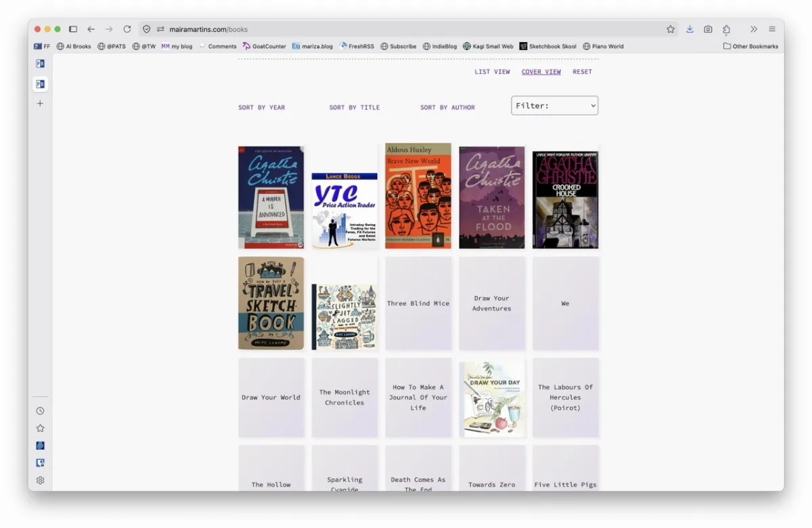812x528 pixels.
Task: Open the Sketchbook Skool bookmark
Action: [x=548, y=47]
